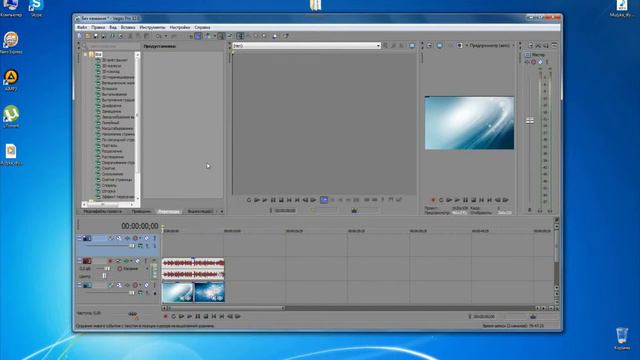Open Skype from the desktop
This screenshot has height=360, width=640.
36,8
